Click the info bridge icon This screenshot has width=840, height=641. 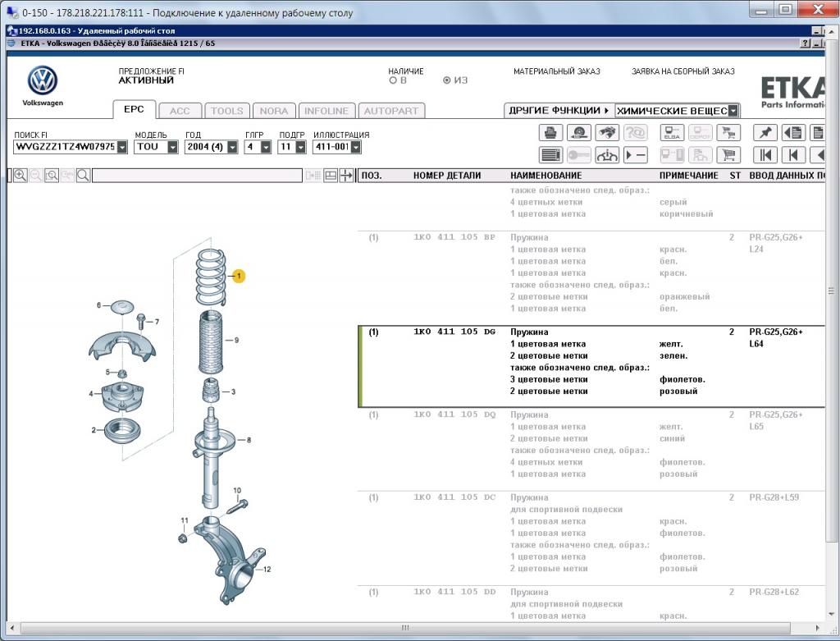tap(607, 155)
